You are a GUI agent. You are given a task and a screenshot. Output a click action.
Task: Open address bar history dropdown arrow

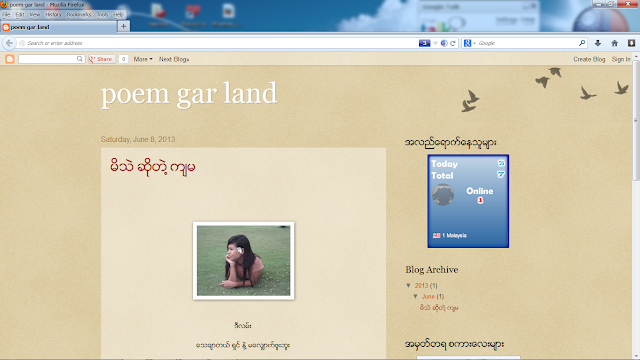(435, 43)
